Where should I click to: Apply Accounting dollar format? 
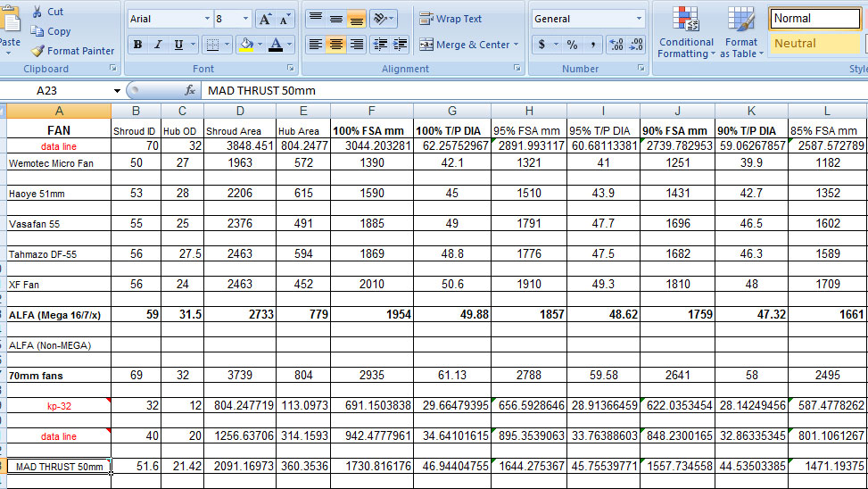(541, 45)
